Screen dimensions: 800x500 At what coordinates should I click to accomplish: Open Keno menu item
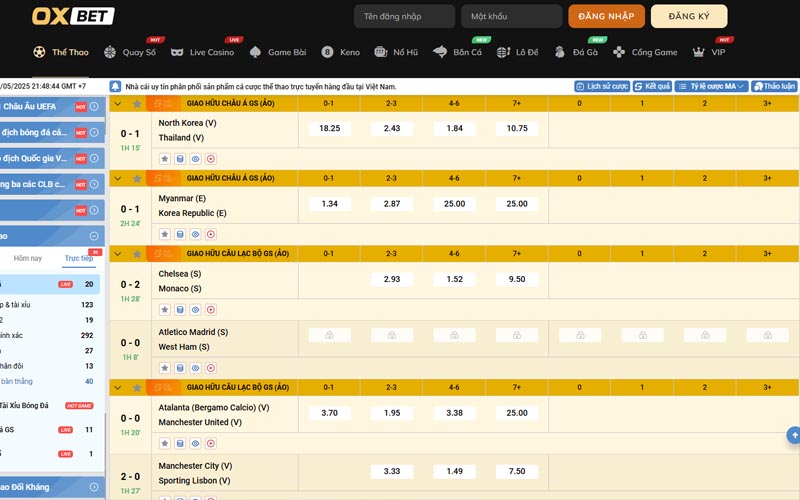(341, 52)
